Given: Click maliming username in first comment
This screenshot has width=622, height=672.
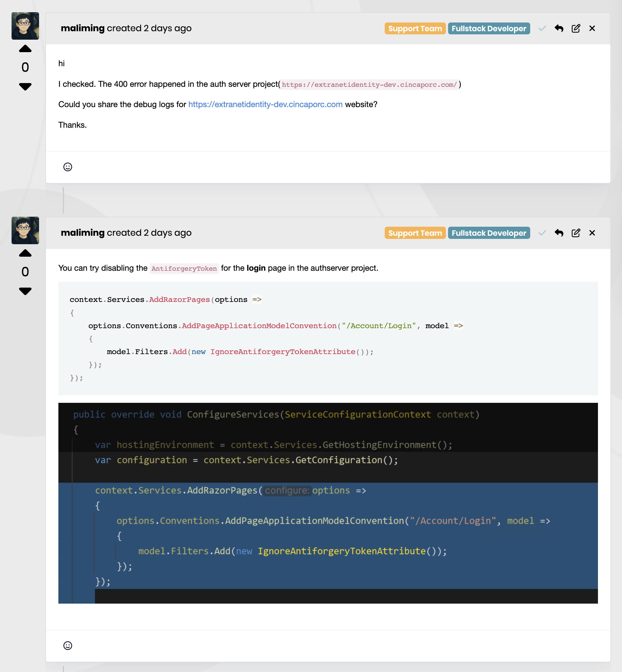Looking at the screenshot, I should 82,28.
